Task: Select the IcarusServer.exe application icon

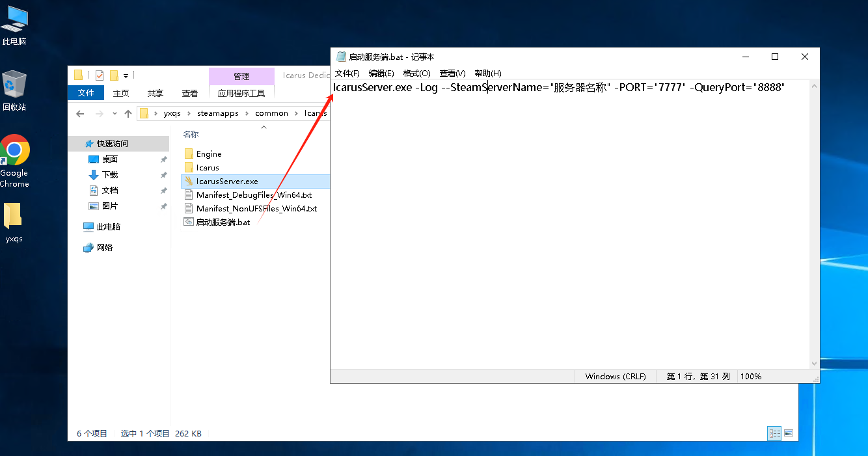Action: tap(189, 181)
